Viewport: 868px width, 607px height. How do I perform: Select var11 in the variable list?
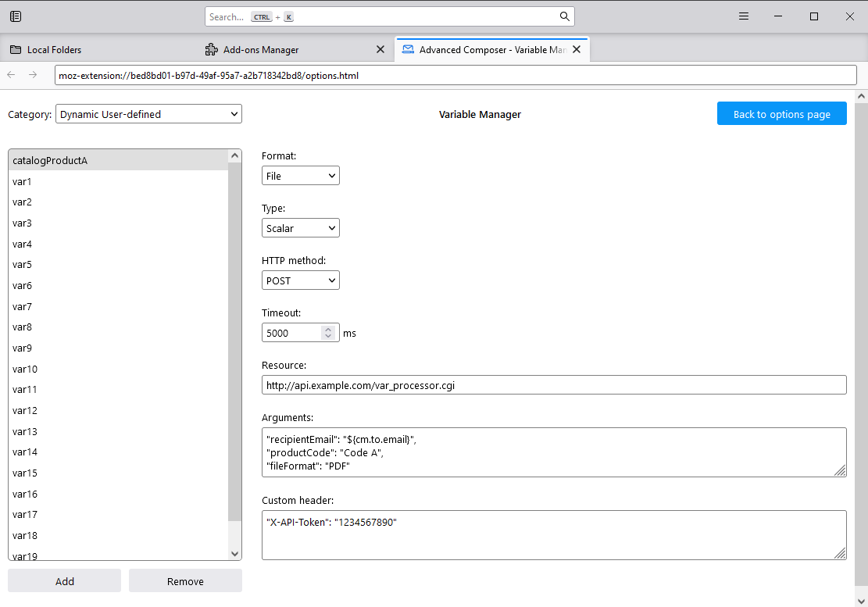(x=118, y=390)
